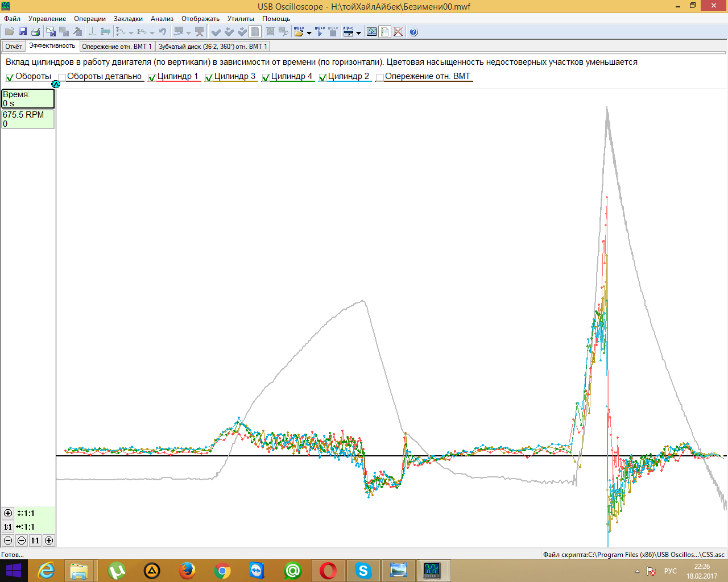Click the oscillogram view icon
The image size is (728, 582).
point(371,32)
